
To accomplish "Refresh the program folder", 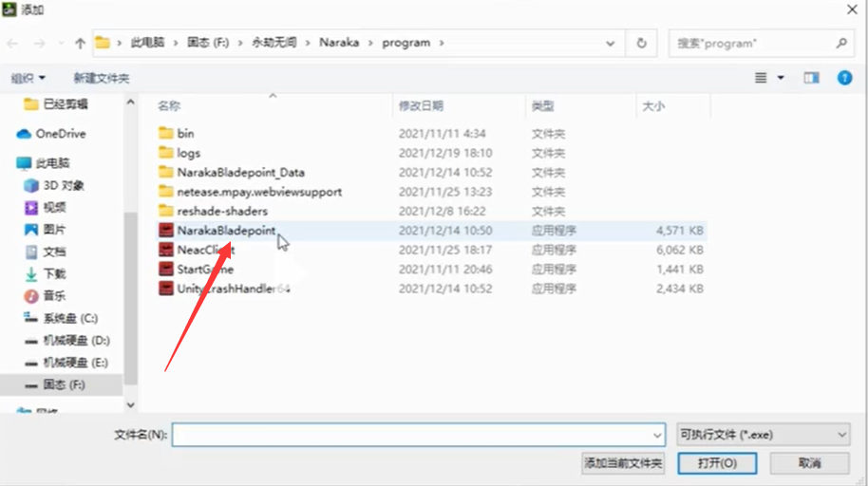I will (x=641, y=43).
